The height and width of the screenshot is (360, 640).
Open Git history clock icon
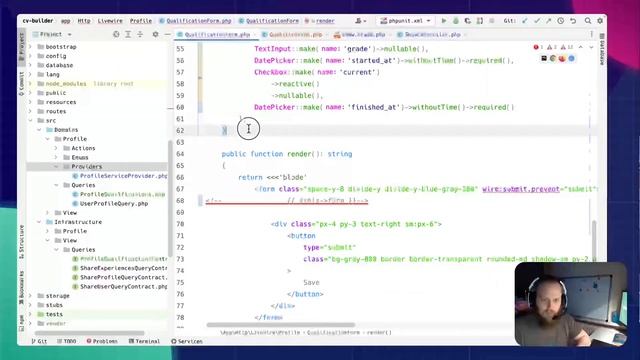click(x=561, y=21)
